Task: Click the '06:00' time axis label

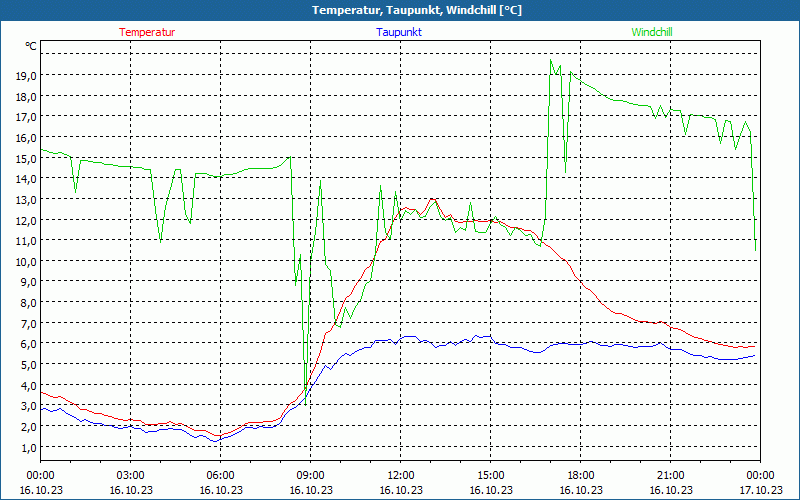Action: click(220, 476)
